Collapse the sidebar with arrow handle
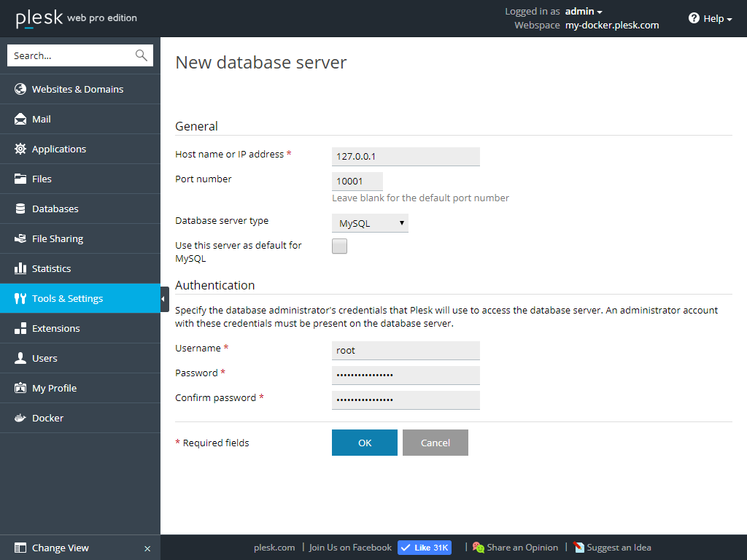This screenshot has width=747, height=560. 164,299
